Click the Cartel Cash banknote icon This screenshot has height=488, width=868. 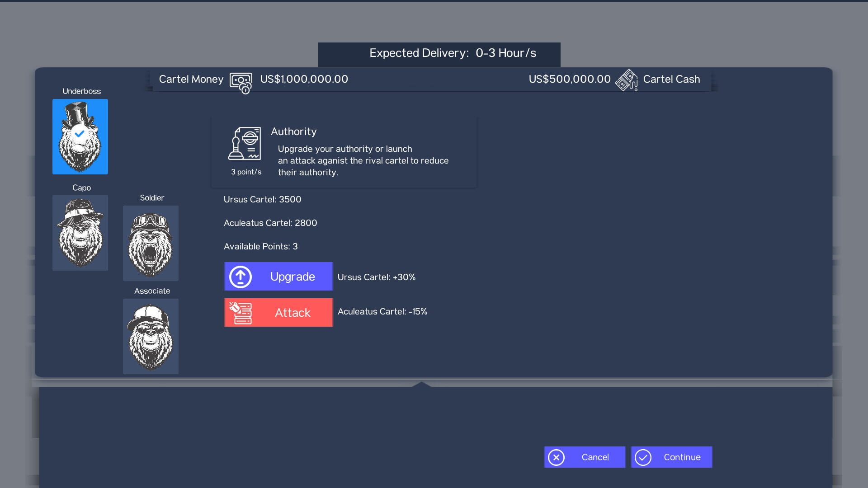(627, 80)
